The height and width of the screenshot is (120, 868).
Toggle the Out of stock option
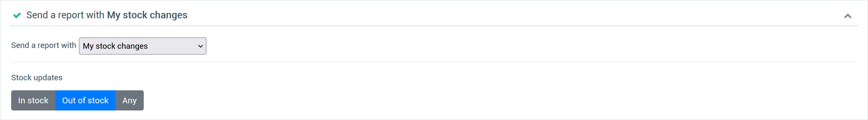(x=85, y=100)
